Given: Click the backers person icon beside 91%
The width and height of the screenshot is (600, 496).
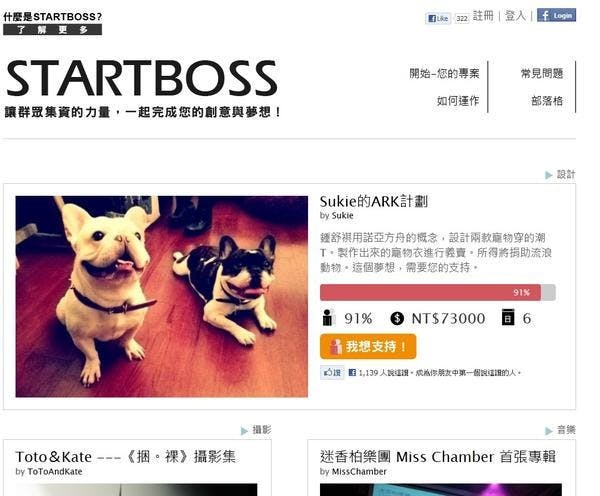Looking at the screenshot, I should click(x=328, y=318).
